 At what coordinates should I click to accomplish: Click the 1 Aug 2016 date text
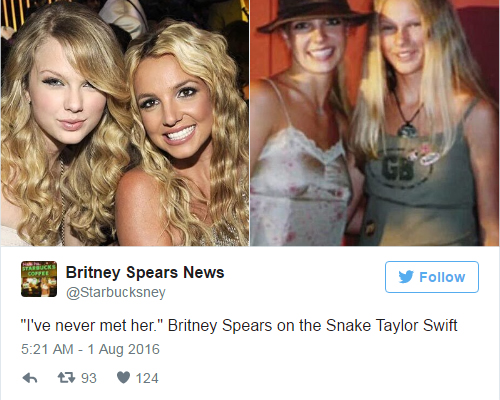point(124,349)
